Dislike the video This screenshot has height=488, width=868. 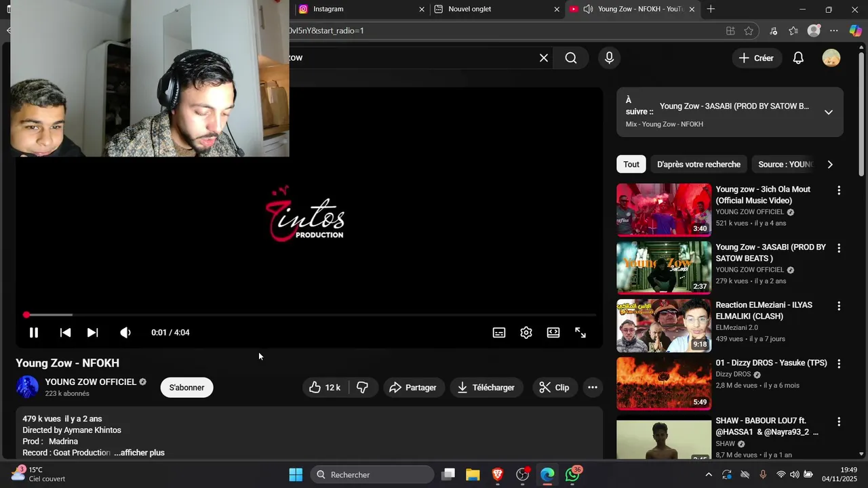pyautogui.click(x=363, y=388)
